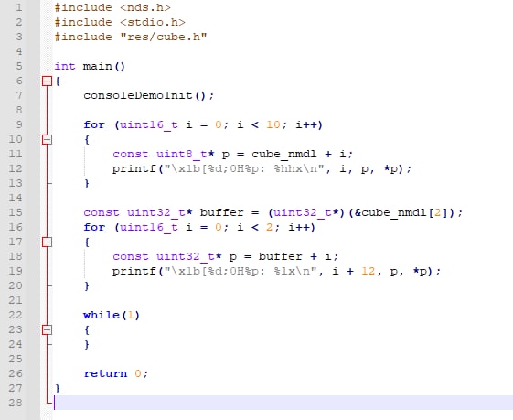Click the closing brace on line 27
This screenshot has height=420, width=513.
coord(58,388)
